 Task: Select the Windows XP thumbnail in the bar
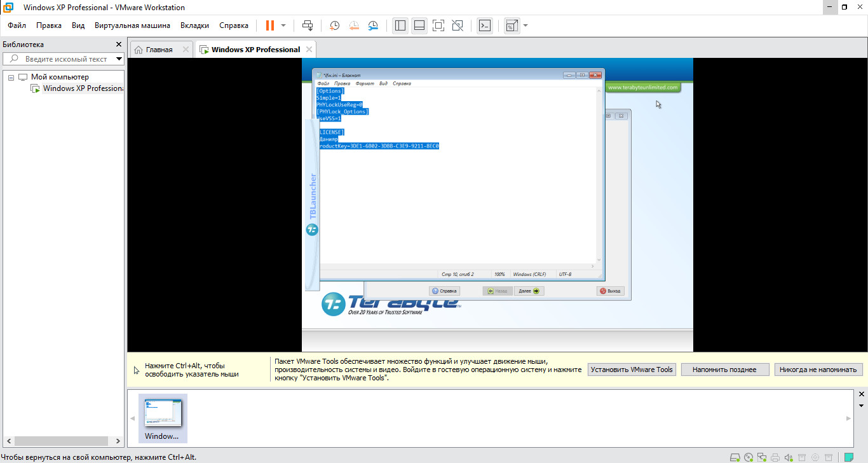pos(163,418)
